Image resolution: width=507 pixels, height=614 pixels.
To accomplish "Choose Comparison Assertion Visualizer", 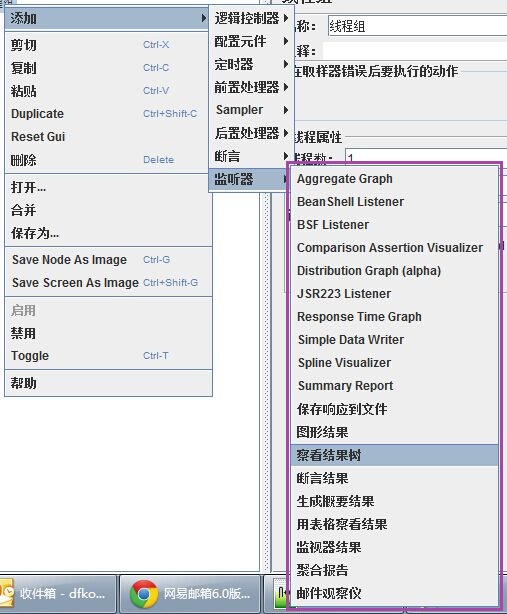I will click(x=394, y=248).
